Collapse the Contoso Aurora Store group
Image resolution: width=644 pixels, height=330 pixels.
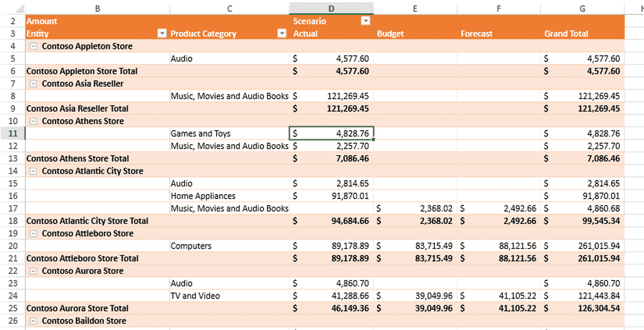coord(34,271)
